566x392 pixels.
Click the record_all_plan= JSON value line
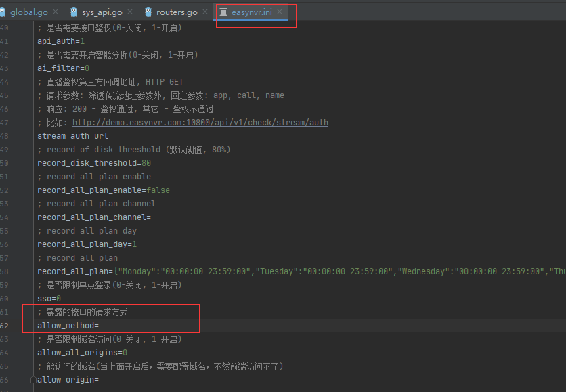point(301,271)
